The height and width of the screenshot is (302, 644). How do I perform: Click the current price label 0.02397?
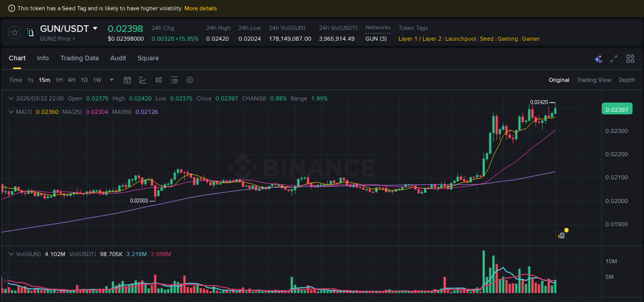coord(617,109)
